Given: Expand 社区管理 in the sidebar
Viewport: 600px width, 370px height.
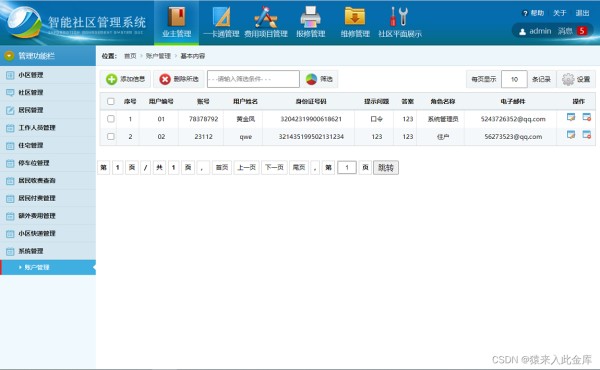Looking at the screenshot, I should [48, 93].
